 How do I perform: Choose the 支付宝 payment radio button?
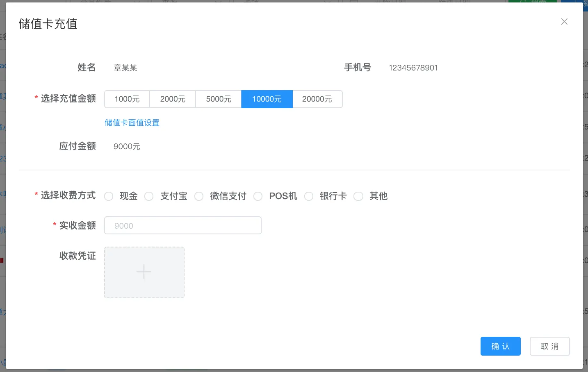click(149, 197)
